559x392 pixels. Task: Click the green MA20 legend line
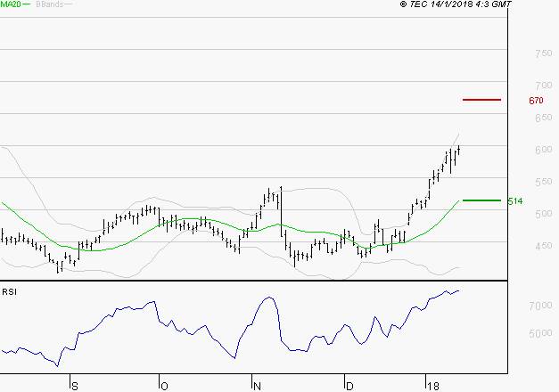click(x=27, y=5)
